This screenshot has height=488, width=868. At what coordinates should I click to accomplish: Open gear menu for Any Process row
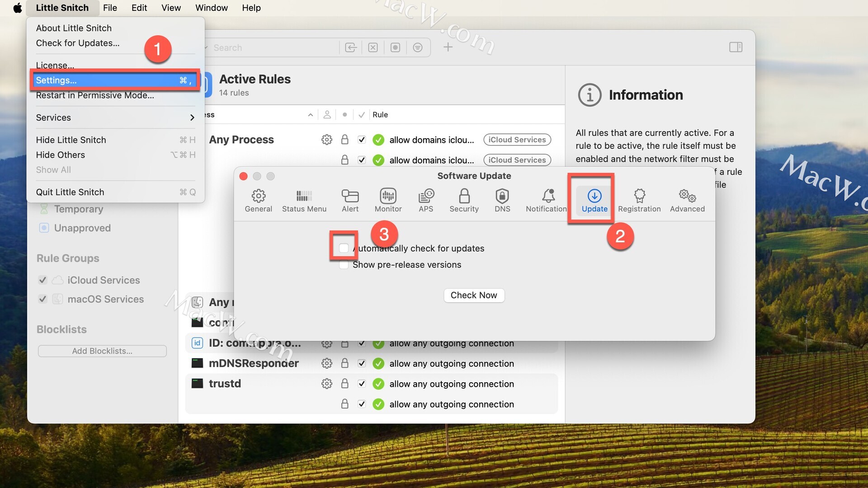pos(327,140)
